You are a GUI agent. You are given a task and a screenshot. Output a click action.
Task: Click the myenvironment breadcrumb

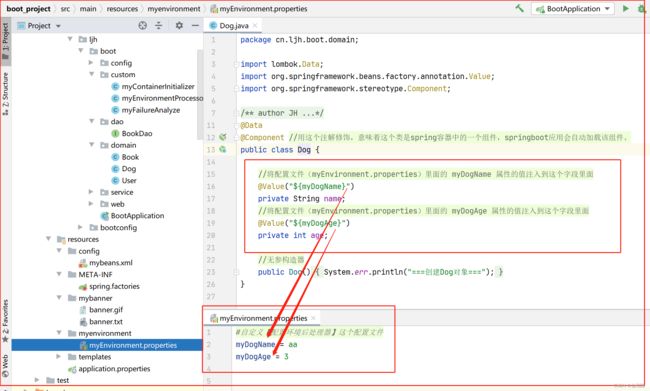coord(174,9)
